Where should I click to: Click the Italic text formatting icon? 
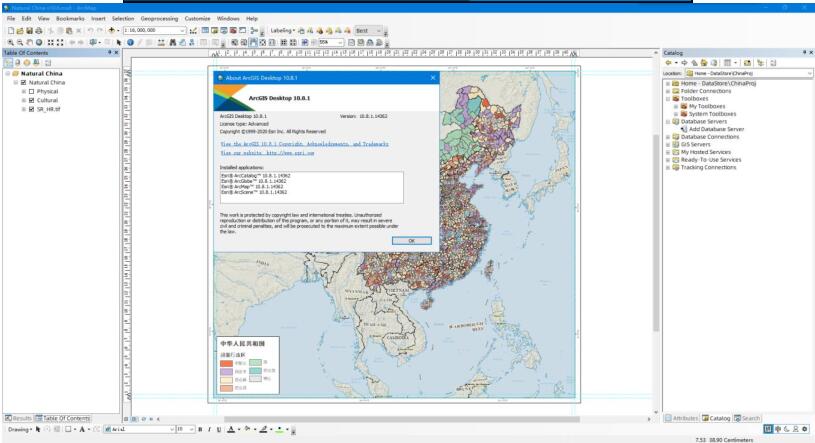click(209, 429)
